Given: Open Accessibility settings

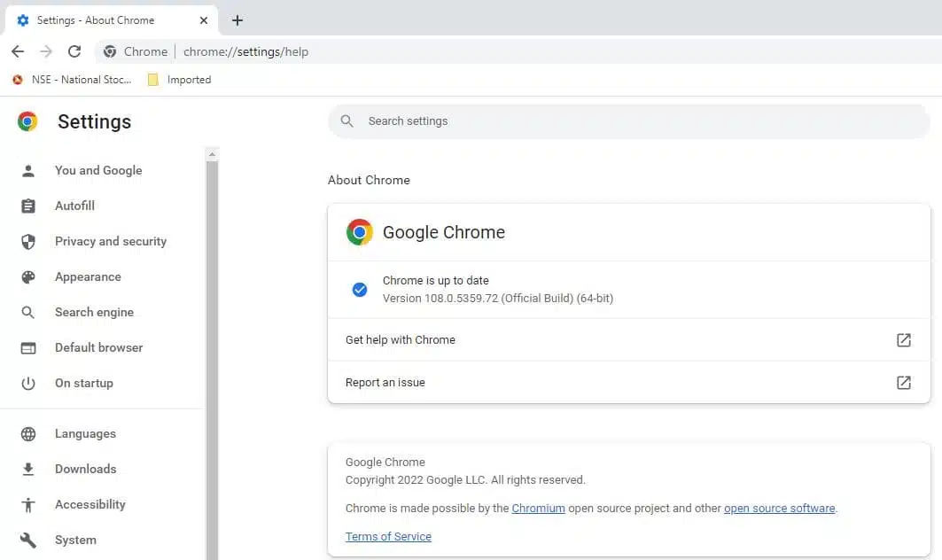Looking at the screenshot, I should click(x=90, y=505).
